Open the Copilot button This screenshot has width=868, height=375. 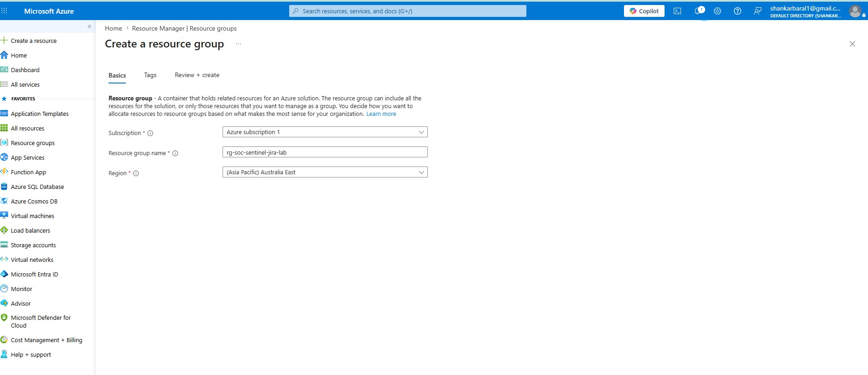pos(644,11)
